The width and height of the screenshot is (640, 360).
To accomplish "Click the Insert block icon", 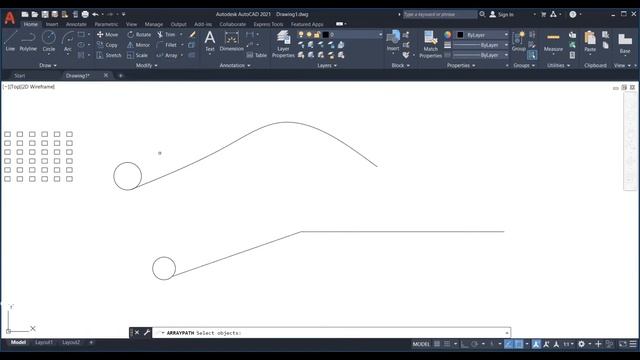I will click(x=393, y=40).
